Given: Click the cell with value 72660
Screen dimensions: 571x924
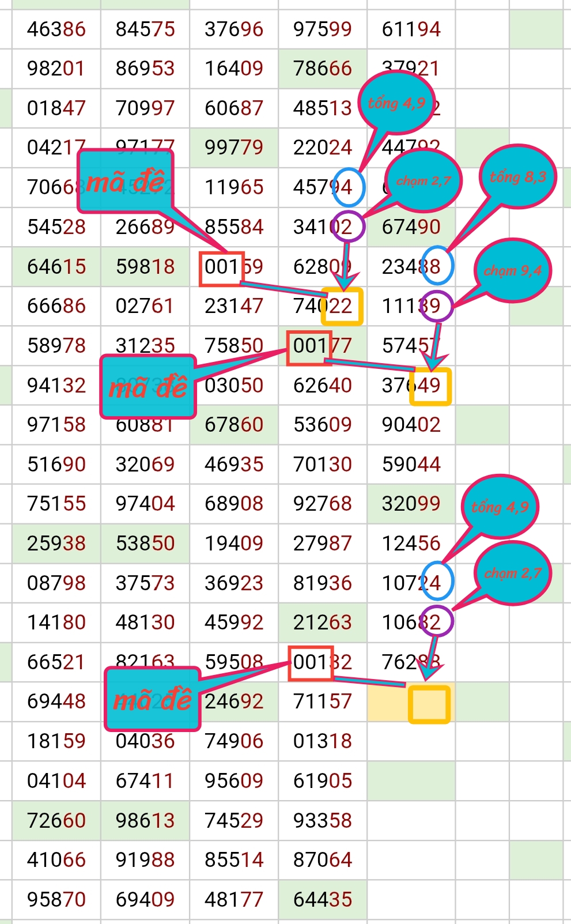Looking at the screenshot, I should [x=56, y=820].
